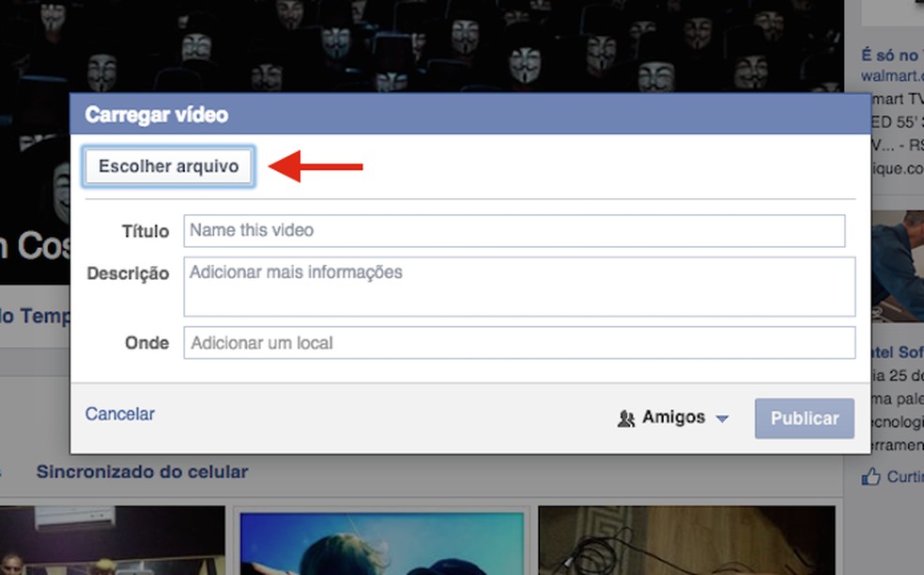This screenshot has width=924, height=575.
Task: Select the Sincronizado do celular heading
Action: click(x=143, y=473)
